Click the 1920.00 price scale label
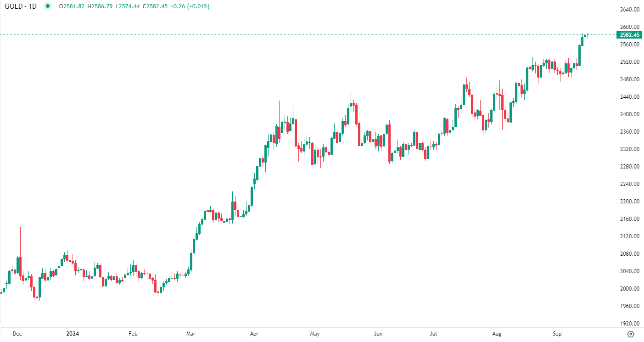 click(629, 324)
